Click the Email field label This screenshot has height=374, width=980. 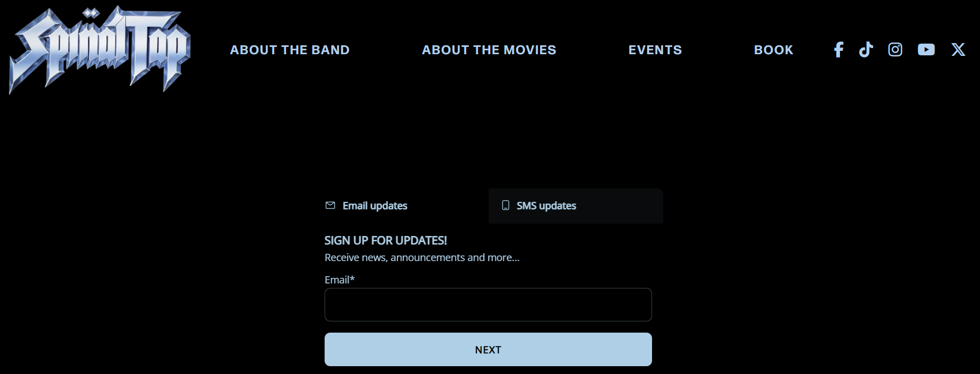pyautogui.click(x=337, y=280)
